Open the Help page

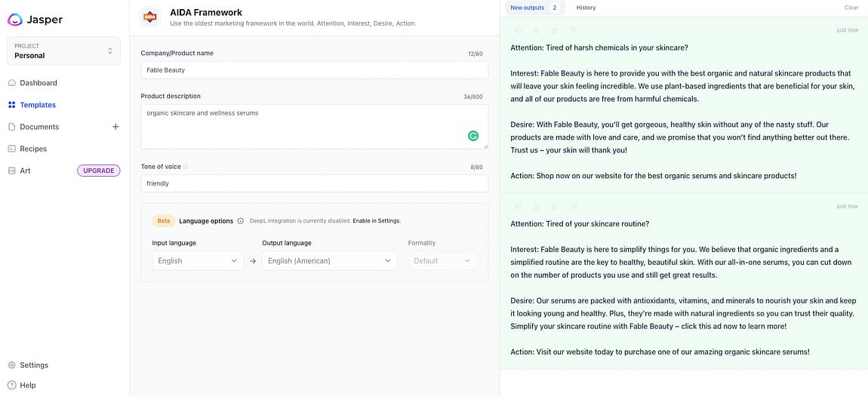(x=27, y=385)
